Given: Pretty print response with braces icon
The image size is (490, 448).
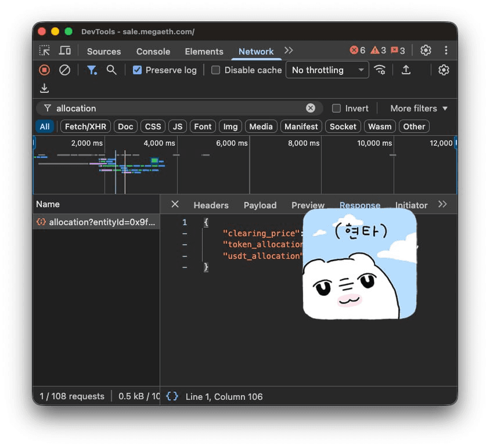Looking at the screenshot, I should 172,396.
